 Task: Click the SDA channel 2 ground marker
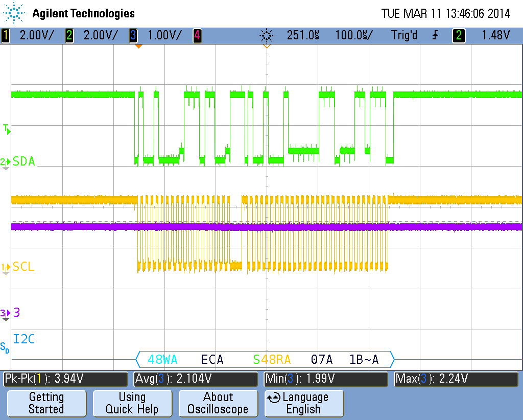coord(5,163)
